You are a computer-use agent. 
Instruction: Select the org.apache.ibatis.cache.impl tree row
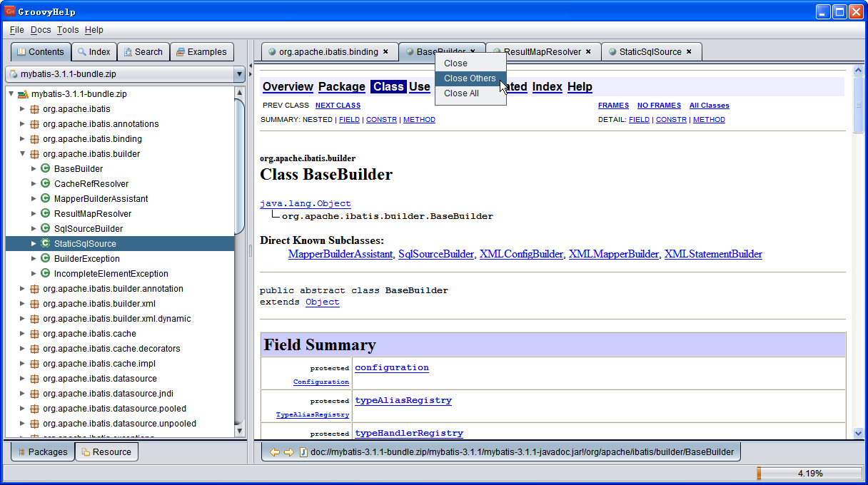tap(120, 364)
